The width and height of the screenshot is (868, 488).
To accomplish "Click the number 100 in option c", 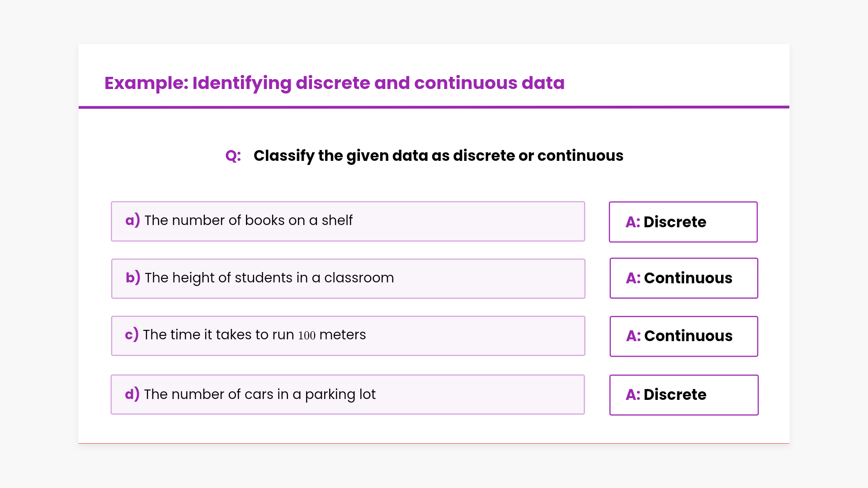I will pos(307,335).
